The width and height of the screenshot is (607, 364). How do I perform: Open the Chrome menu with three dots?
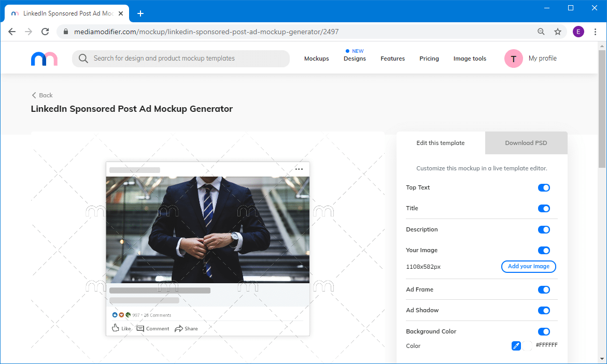594,32
